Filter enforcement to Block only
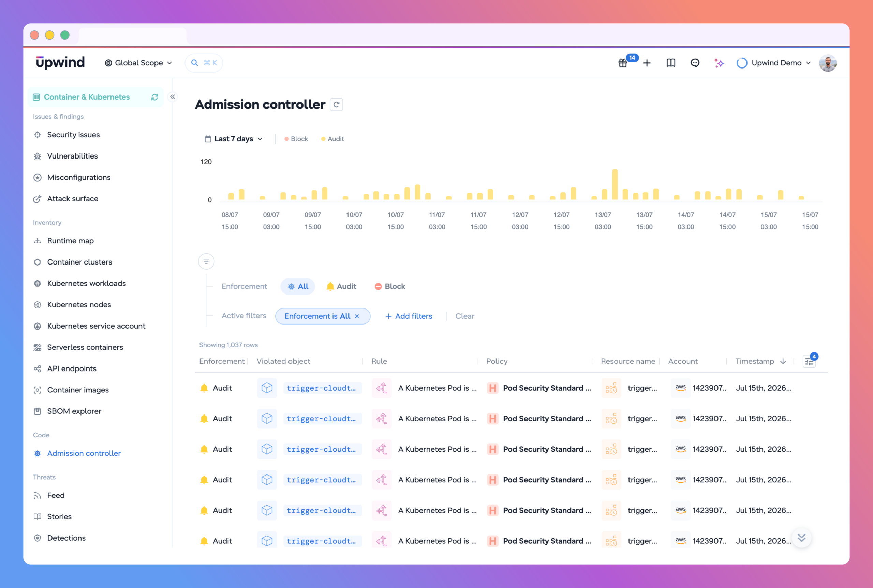Screen dimensions: 873x588 (x=390, y=286)
